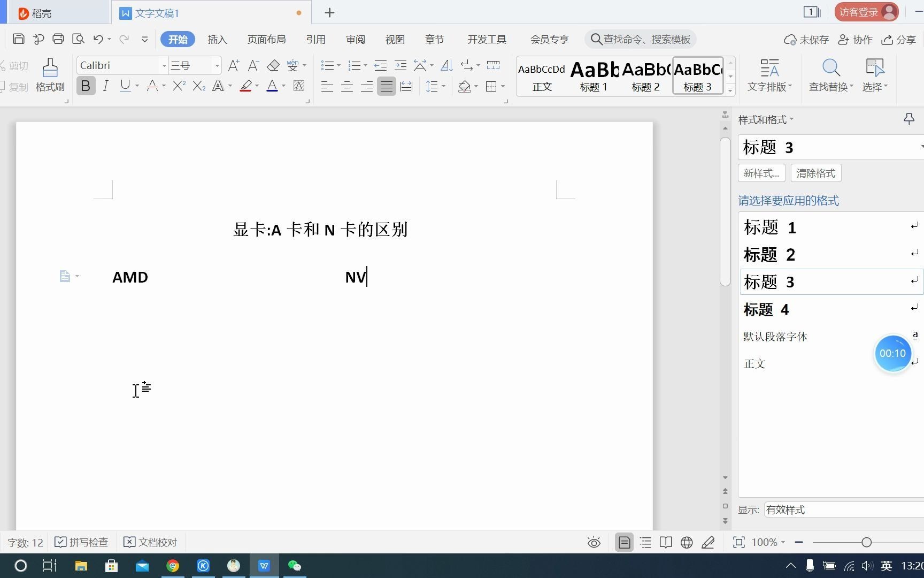The image size is (924, 578).
Task: Open WeChat from taskbar
Action: tap(294, 566)
